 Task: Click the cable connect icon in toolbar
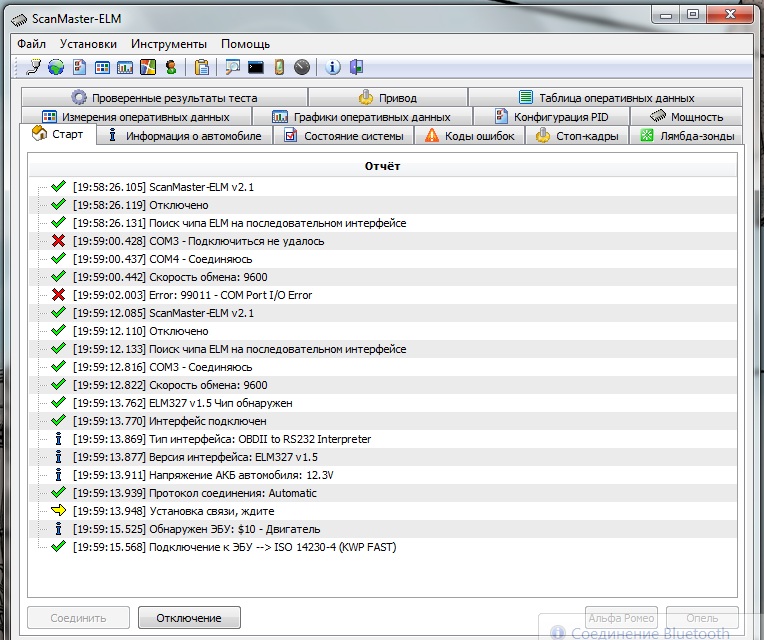coord(32,67)
